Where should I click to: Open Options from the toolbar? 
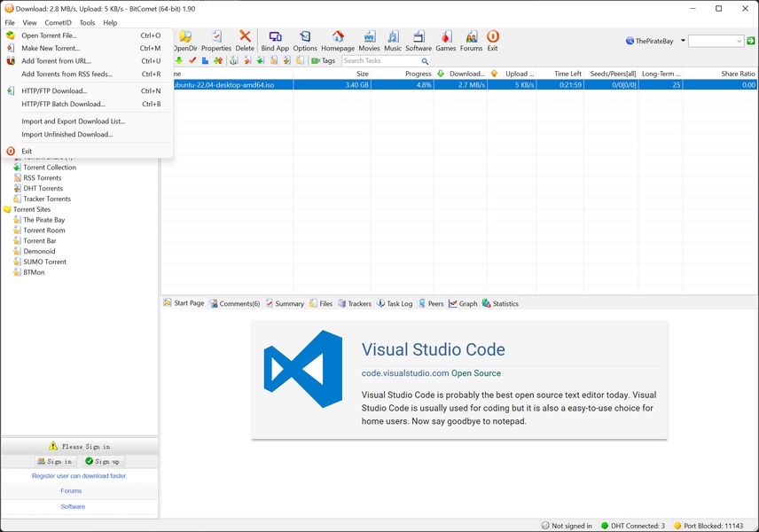(x=305, y=40)
